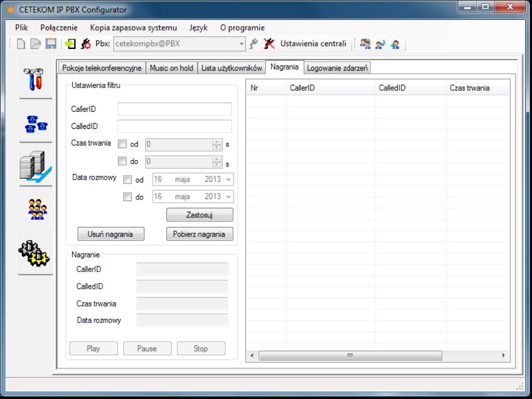The width and height of the screenshot is (532, 399).
Task: Click the green arrow toolbar icon
Action: pos(70,44)
